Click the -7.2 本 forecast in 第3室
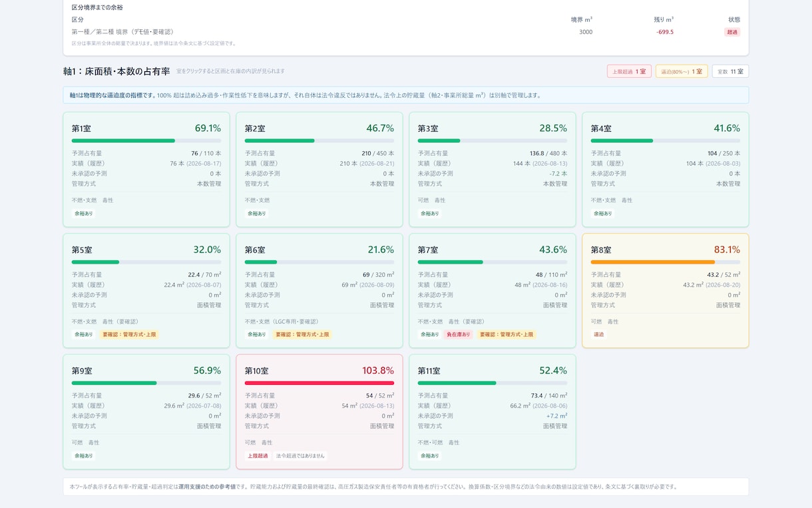 coord(557,173)
